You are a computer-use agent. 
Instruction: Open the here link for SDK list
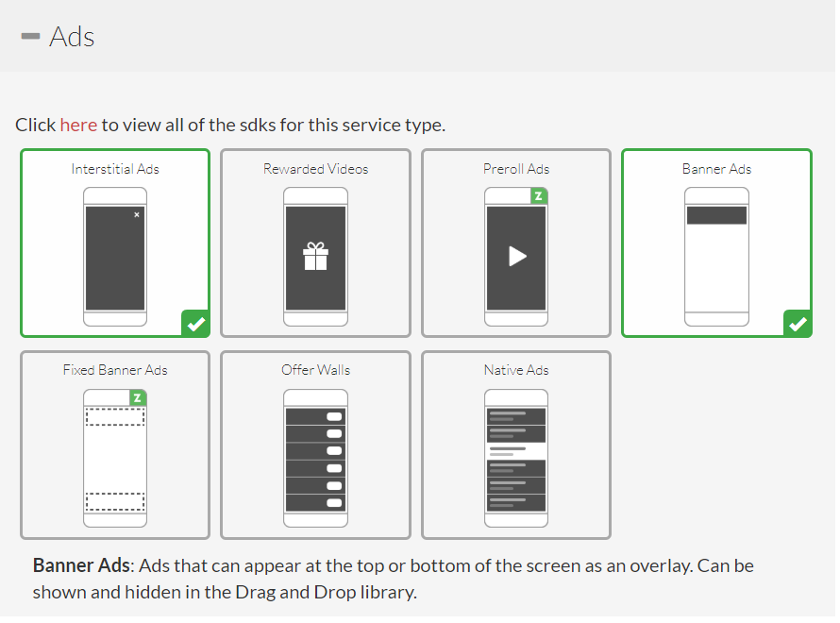click(x=79, y=124)
